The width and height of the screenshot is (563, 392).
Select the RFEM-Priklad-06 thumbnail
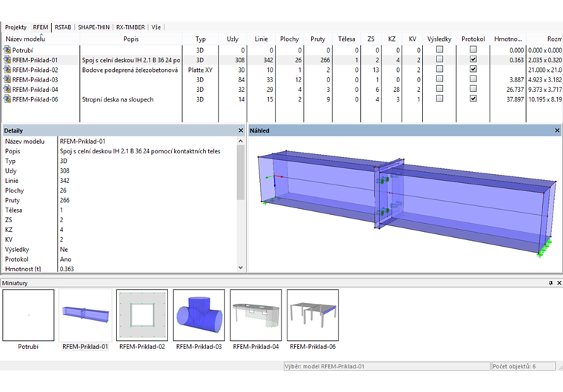click(313, 315)
